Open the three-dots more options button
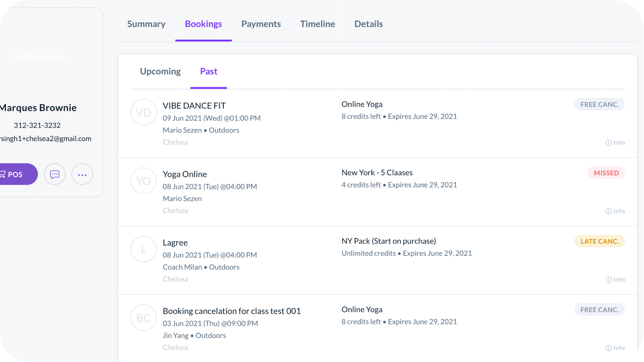644x362 pixels. tap(82, 174)
